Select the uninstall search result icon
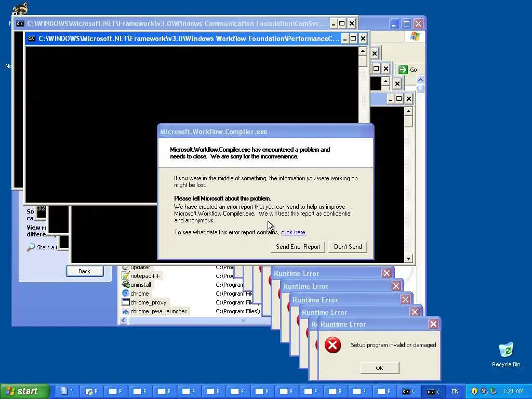 pos(126,285)
